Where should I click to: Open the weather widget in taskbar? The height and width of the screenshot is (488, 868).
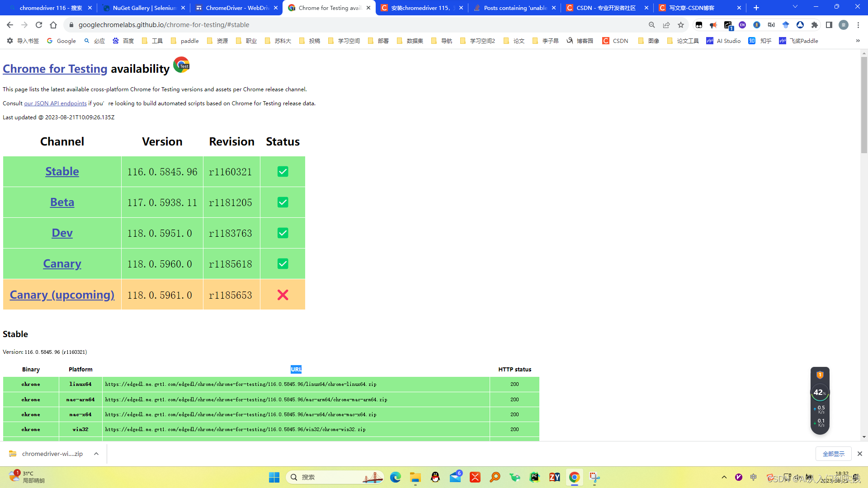pos(27,477)
